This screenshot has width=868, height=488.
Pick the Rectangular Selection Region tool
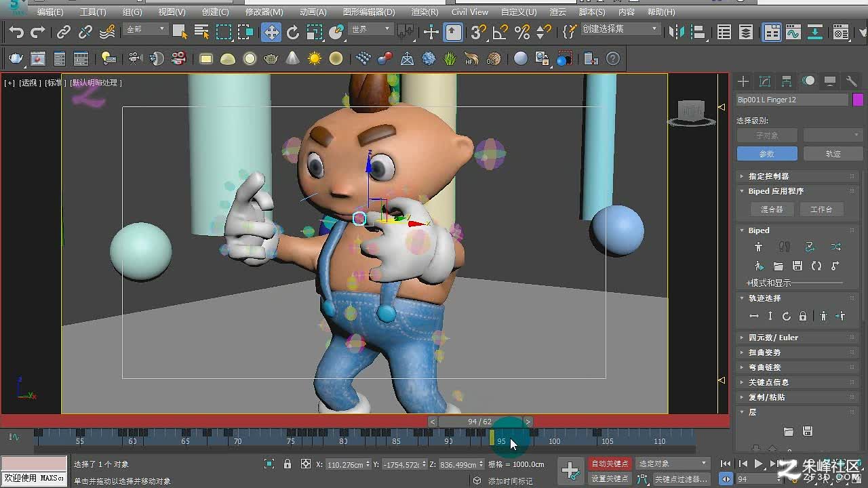[224, 32]
